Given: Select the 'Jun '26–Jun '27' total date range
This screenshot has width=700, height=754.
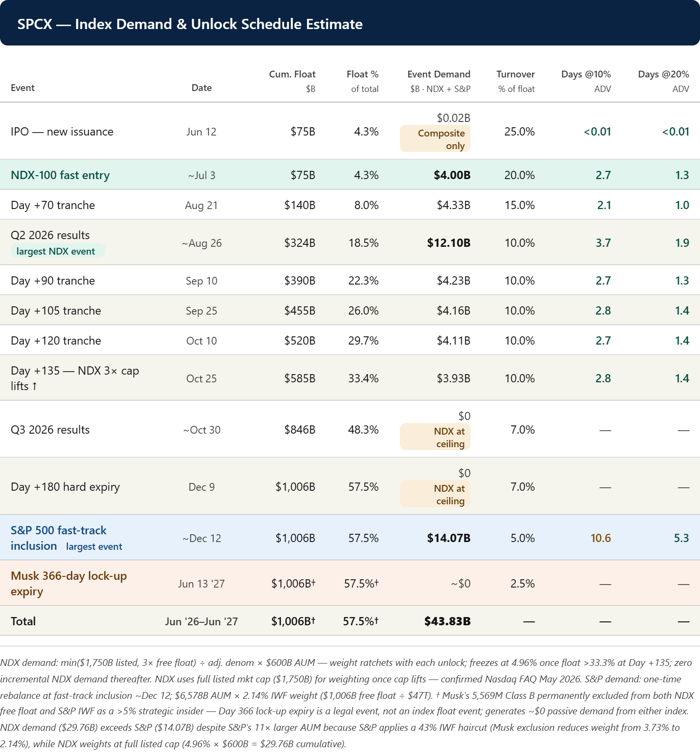Looking at the screenshot, I should pos(201,621).
